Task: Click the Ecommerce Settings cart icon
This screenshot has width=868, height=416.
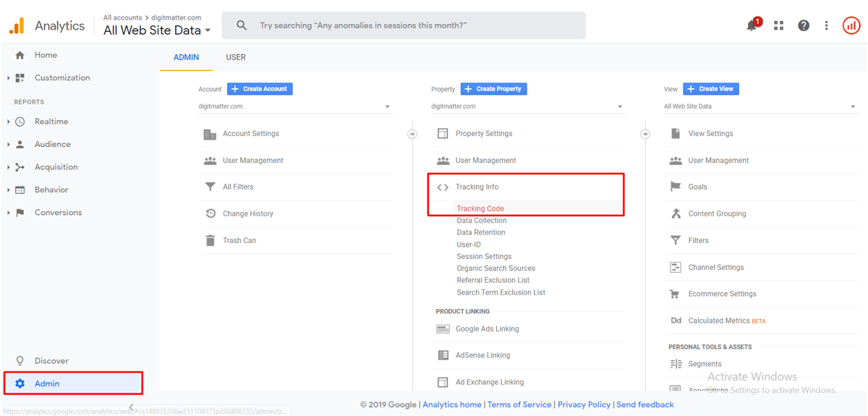Action: coord(676,294)
